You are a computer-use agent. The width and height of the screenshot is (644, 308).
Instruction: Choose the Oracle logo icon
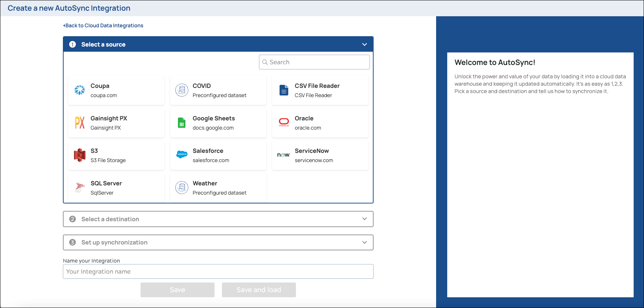[x=284, y=122]
